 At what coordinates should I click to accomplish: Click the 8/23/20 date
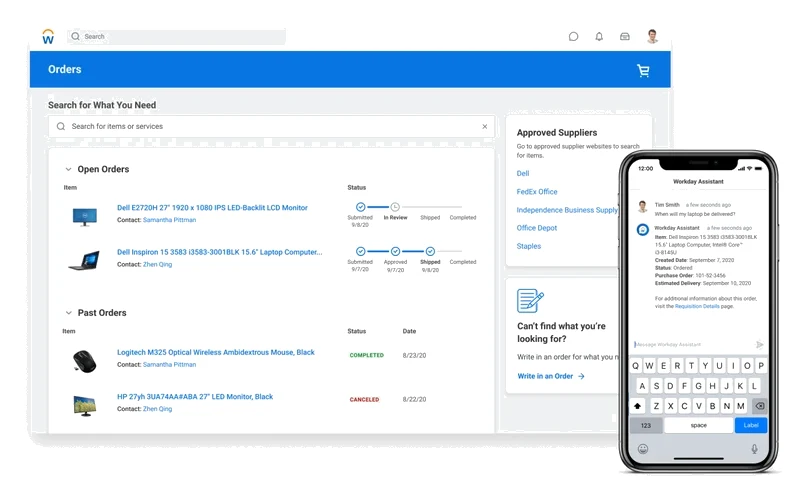(x=414, y=355)
